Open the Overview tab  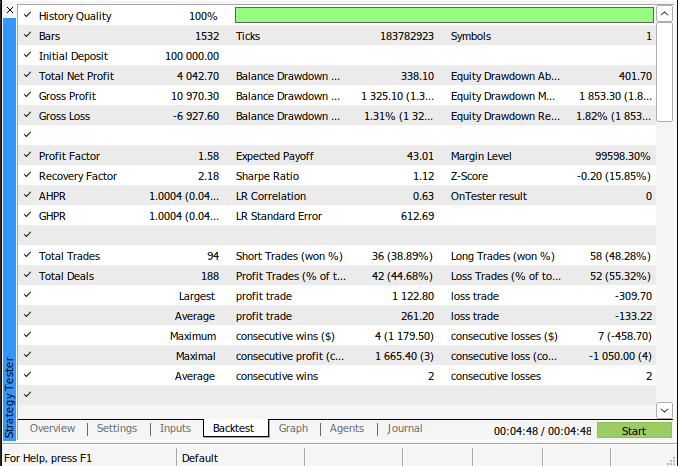point(52,428)
